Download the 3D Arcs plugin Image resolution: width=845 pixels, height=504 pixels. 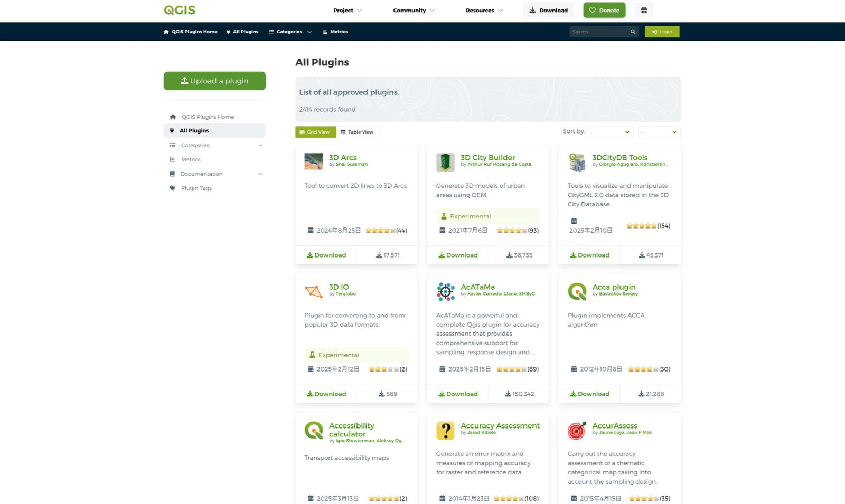[x=326, y=255]
